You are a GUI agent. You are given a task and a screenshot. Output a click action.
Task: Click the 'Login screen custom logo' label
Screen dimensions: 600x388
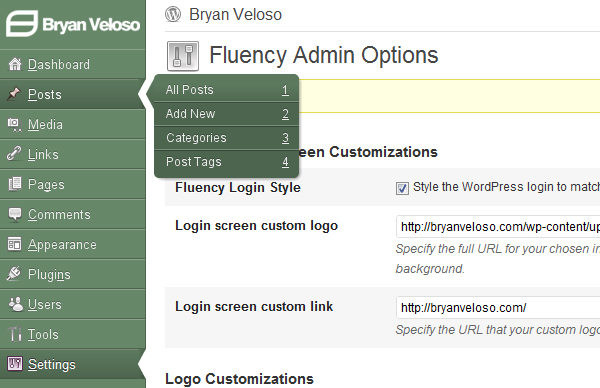point(256,226)
